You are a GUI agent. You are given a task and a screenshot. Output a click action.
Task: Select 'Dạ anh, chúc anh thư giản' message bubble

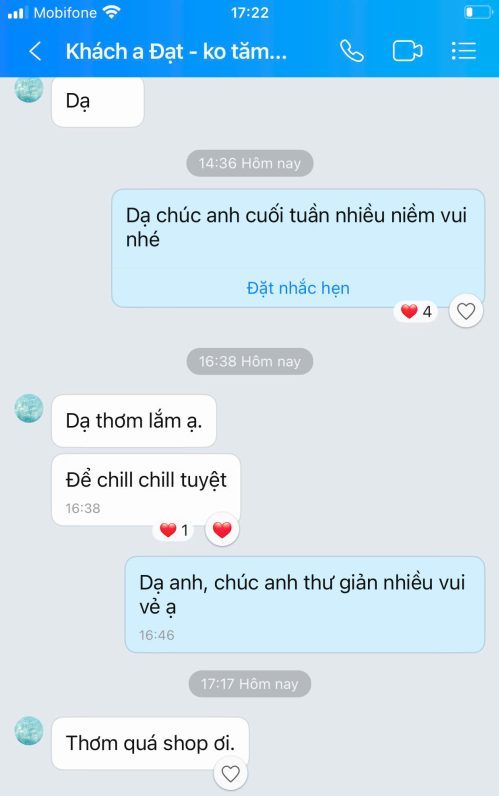point(305,604)
